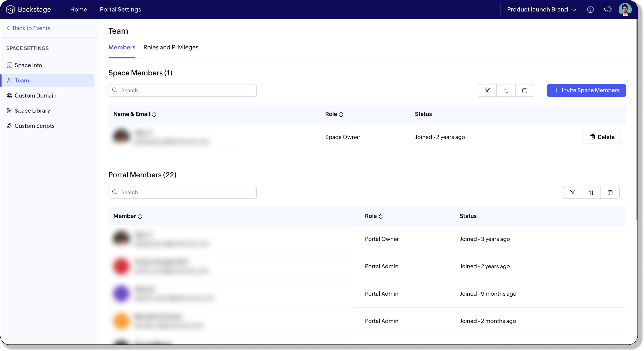Click the Portal Members filter icon
The image size is (644, 351).
tap(572, 192)
